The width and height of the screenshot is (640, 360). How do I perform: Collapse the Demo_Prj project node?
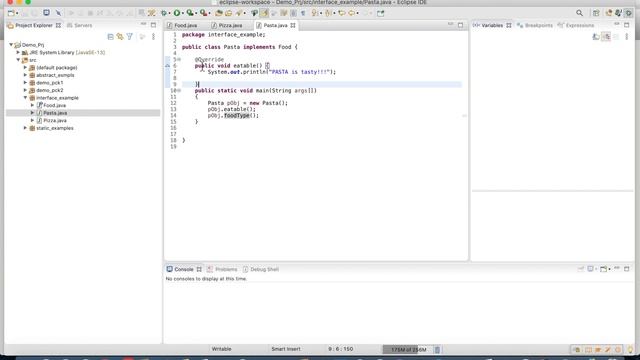coord(11,45)
